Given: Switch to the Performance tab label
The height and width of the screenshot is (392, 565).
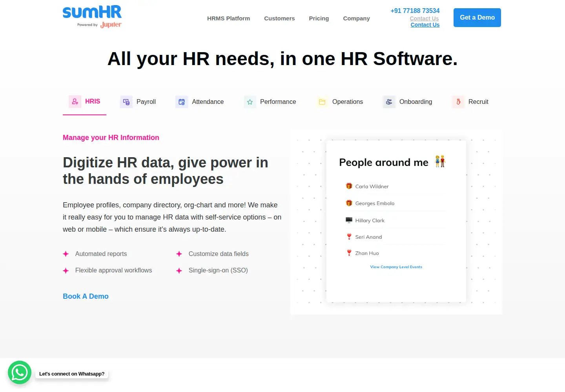Looking at the screenshot, I should coord(278,102).
